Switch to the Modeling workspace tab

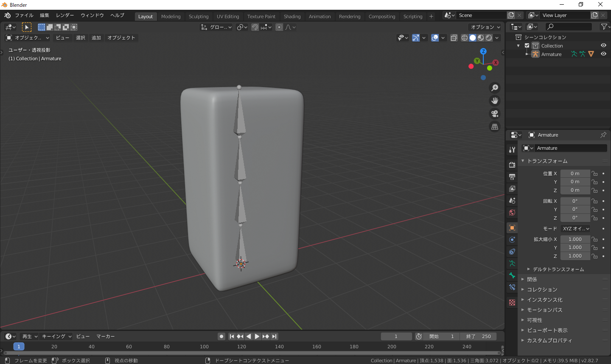pyautogui.click(x=171, y=17)
